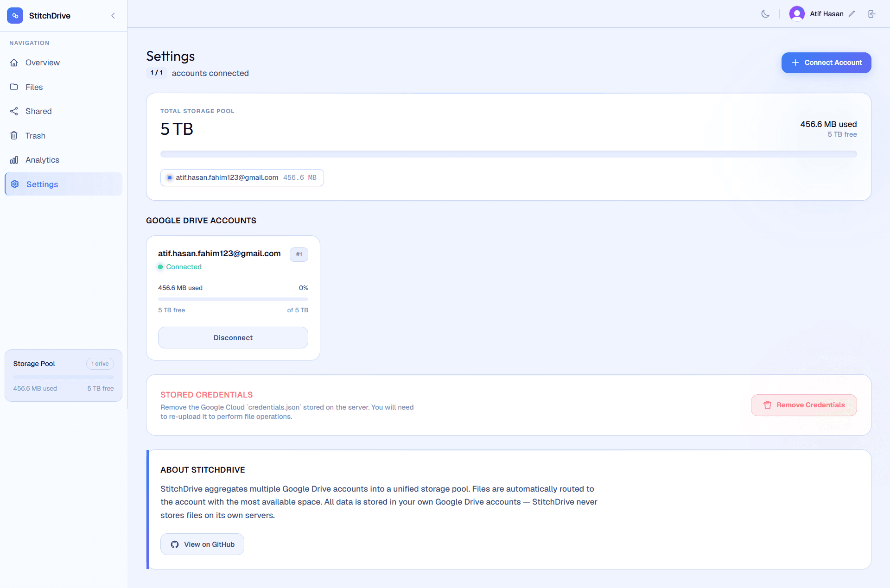Click the '456.6 MB used' pool summary text
The height and width of the screenshot is (588, 890).
pos(828,124)
